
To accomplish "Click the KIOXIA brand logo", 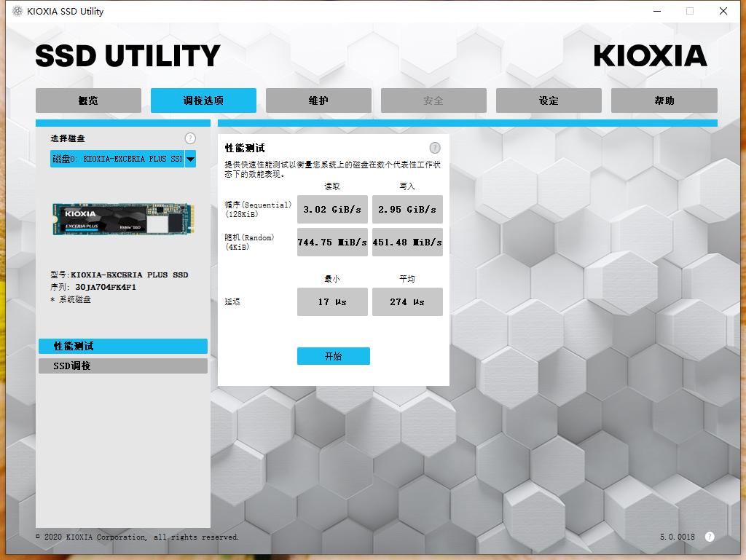I will point(650,56).
